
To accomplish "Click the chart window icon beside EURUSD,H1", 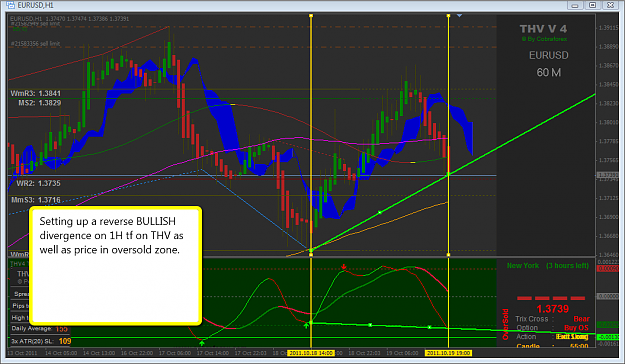I will click(10, 5).
